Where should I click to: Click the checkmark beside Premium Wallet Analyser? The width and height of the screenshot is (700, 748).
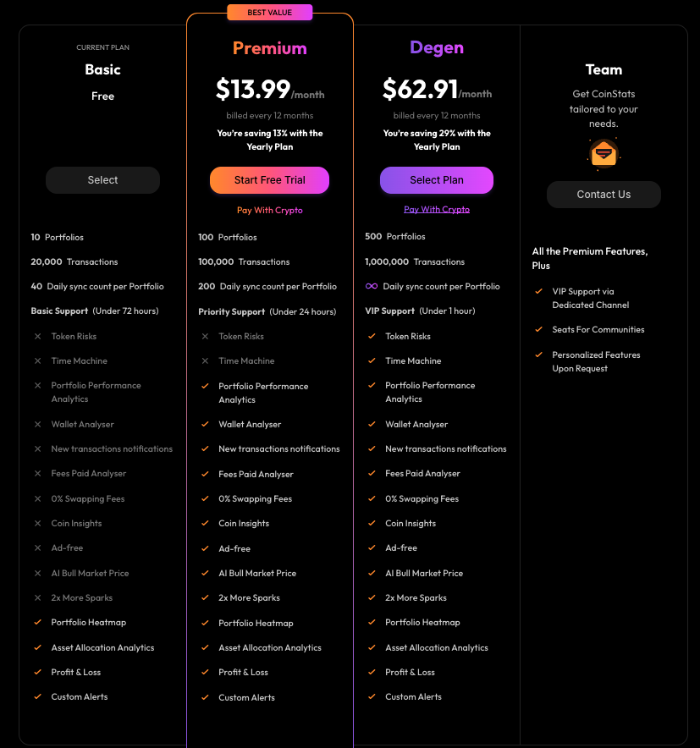[205, 424]
